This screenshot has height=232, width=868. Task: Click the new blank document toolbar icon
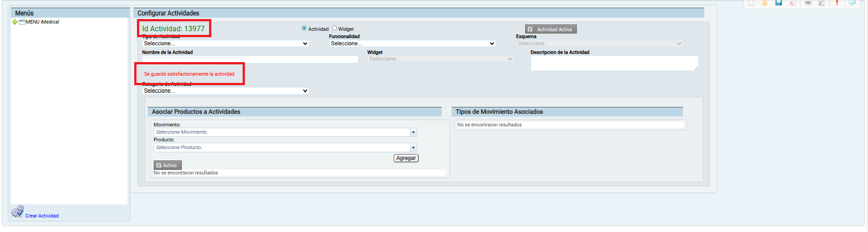pyautogui.click(x=751, y=3)
